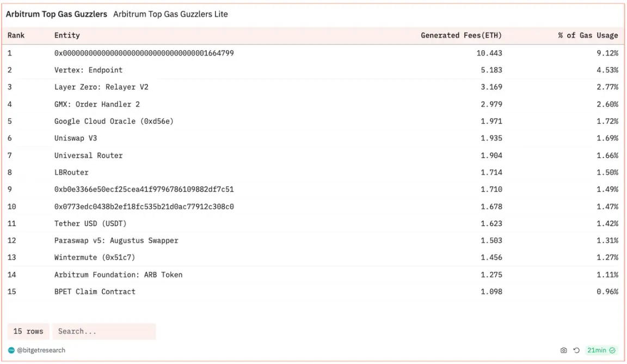
Task: Select the Vertex: Endpoint entity cell
Action: (x=88, y=70)
